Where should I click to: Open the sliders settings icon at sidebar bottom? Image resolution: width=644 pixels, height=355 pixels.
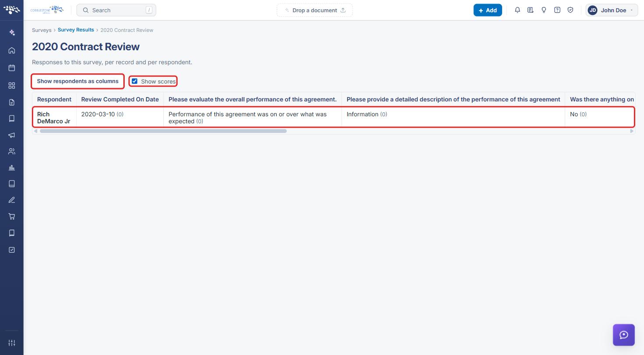[12, 343]
